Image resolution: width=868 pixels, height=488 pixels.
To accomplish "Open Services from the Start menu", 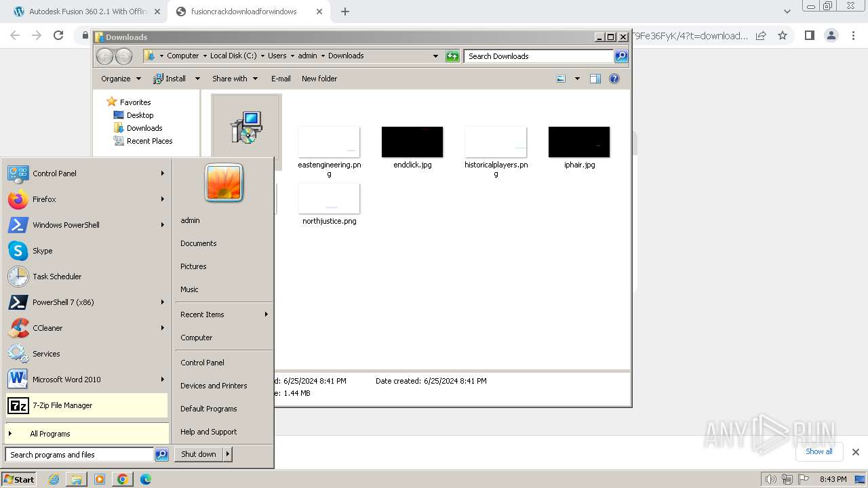I will click(87, 354).
